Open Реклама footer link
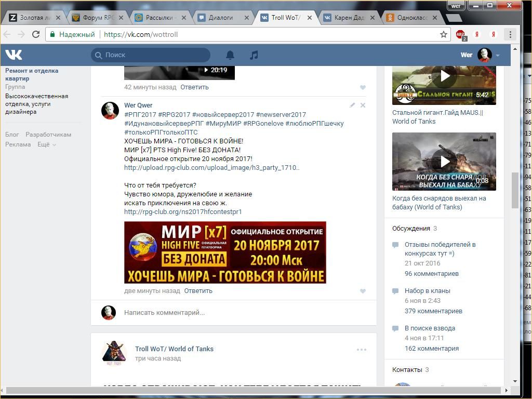The height and width of the screenshot is (399, 532). 18,144
